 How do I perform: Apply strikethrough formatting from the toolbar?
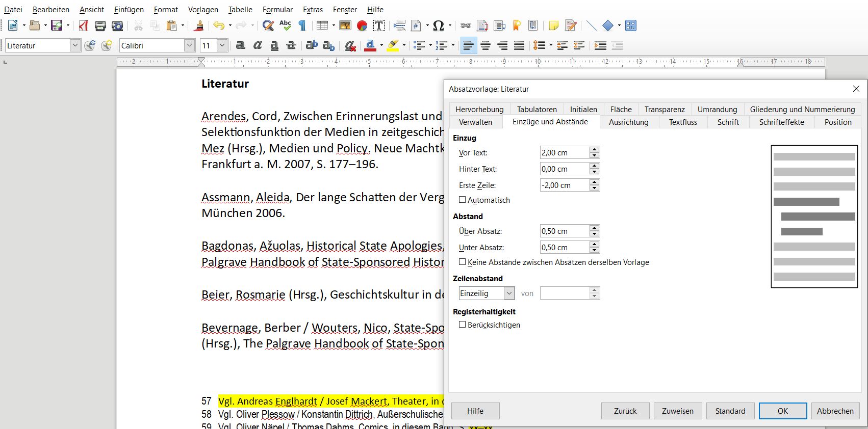291,45
